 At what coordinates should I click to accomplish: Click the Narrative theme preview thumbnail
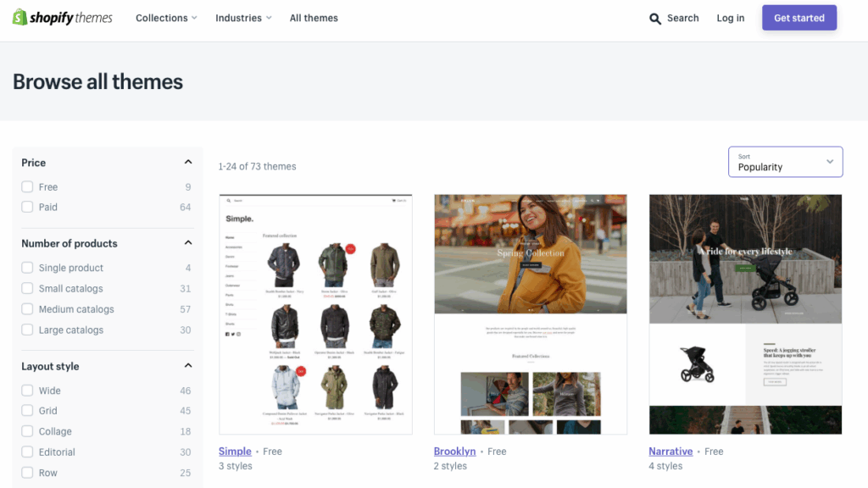click(x=745, y=314)
